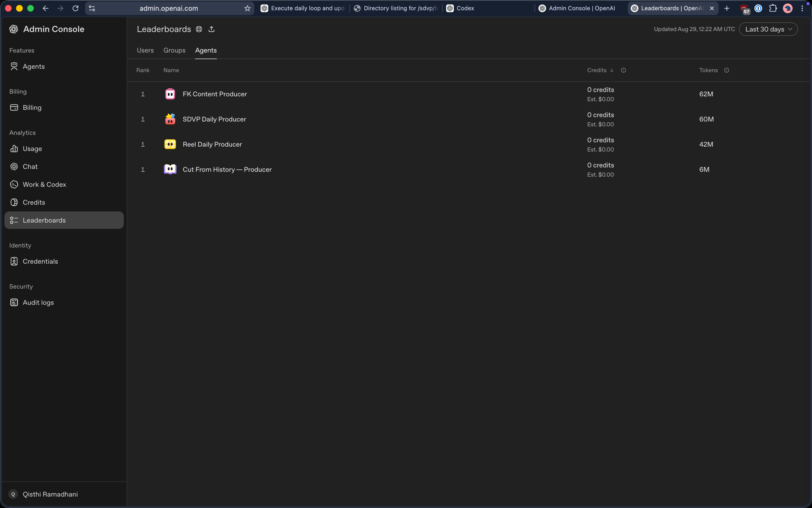Select Leaderboards in the sidebar
This screenshot has width=812, height=508.
(64, 220)
